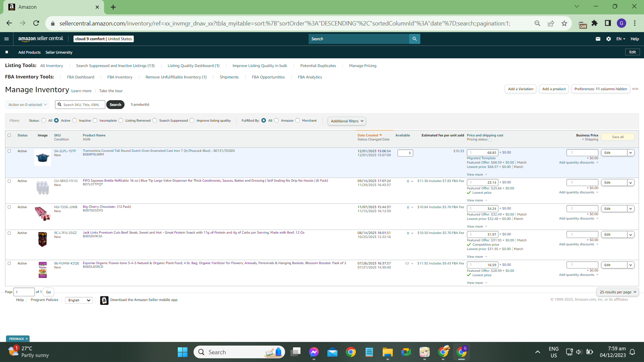Expand the Additional filters dropdown

pos(346,121)
